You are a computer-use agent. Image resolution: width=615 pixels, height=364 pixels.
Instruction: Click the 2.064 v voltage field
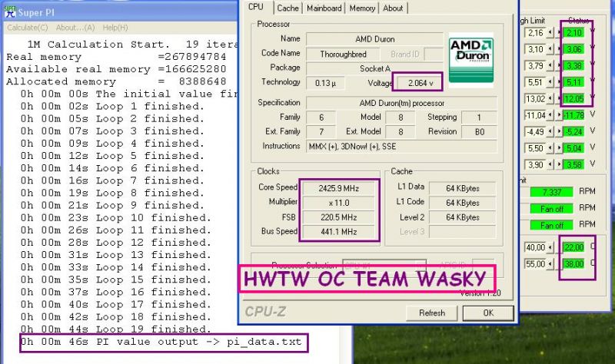point(420,83)
